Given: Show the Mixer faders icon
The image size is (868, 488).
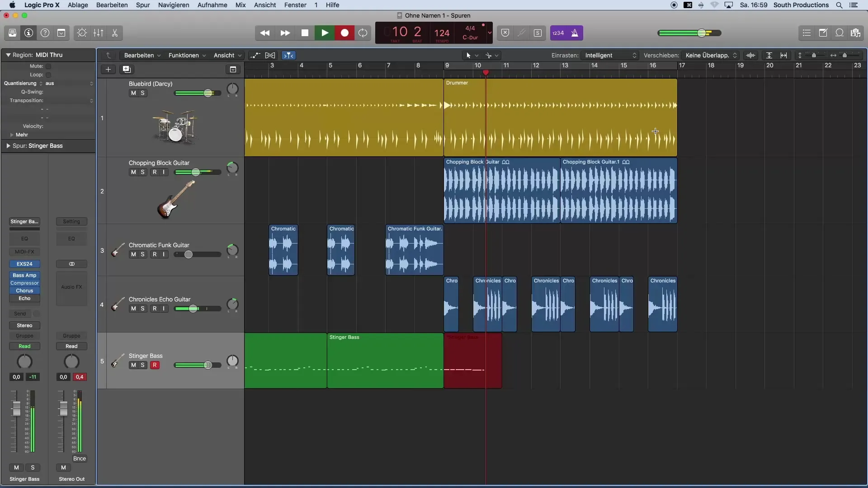Looking at the screenshot, I should [98, 33].
